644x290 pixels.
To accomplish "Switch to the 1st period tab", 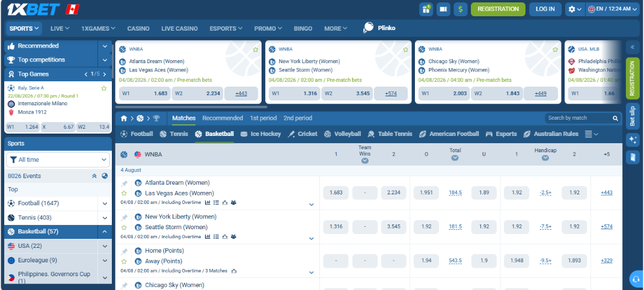I will [263, 119].
